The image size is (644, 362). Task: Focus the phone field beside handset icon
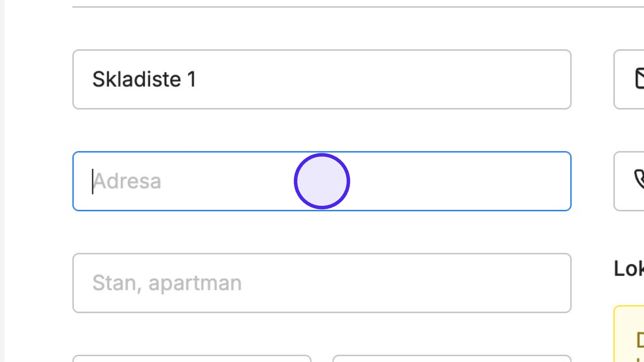tap(629, 181)
